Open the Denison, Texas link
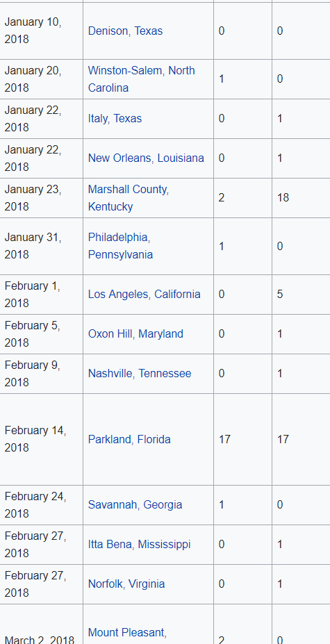Screen dimensions: 330x644 click(x=125, y=31)
